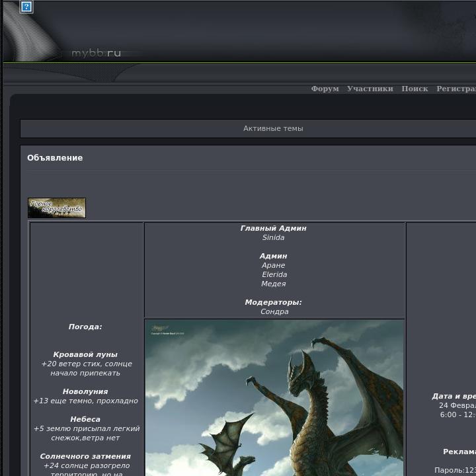Click the Новолуния weather heading
Image resolution: width=476 pixels, height=476 pixels.
(85, 391)
